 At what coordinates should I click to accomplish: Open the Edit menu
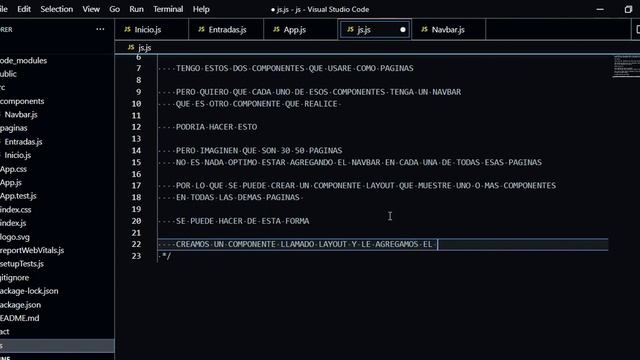[24, 9]
